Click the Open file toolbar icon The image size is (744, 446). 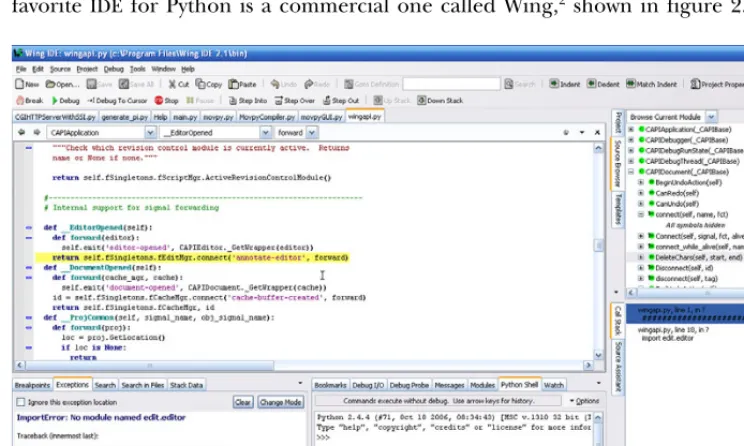pyautogui.click(x=50, y=84)
